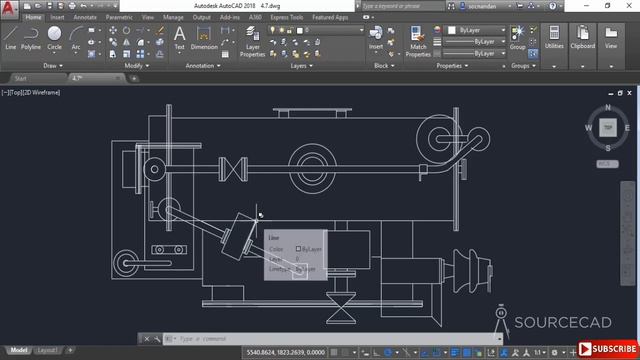Click the Move tool in Modify panel

click(113, 30)
